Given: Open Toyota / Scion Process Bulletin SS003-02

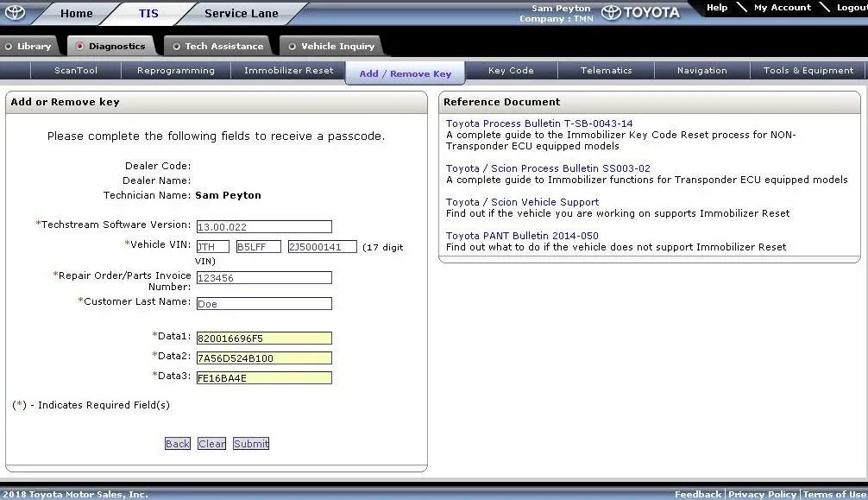Looking at the screenshot, I should click(548, 168).
